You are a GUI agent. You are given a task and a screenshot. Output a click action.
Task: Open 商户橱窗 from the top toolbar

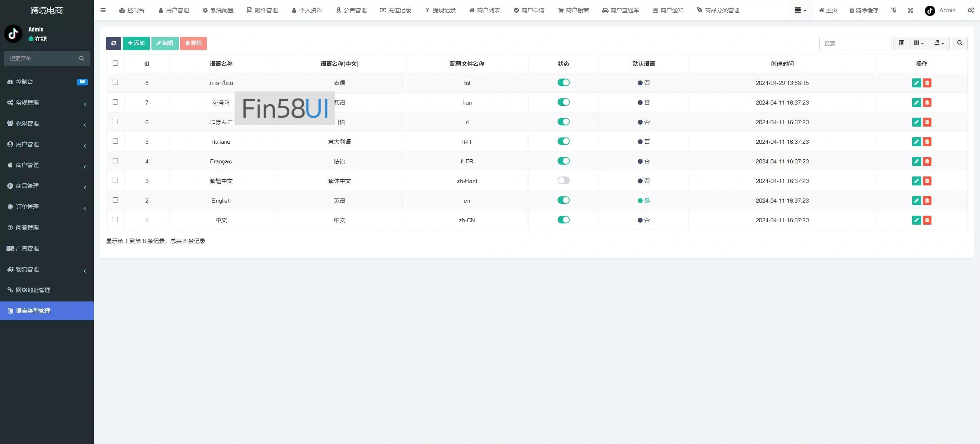tap(573, 10)
